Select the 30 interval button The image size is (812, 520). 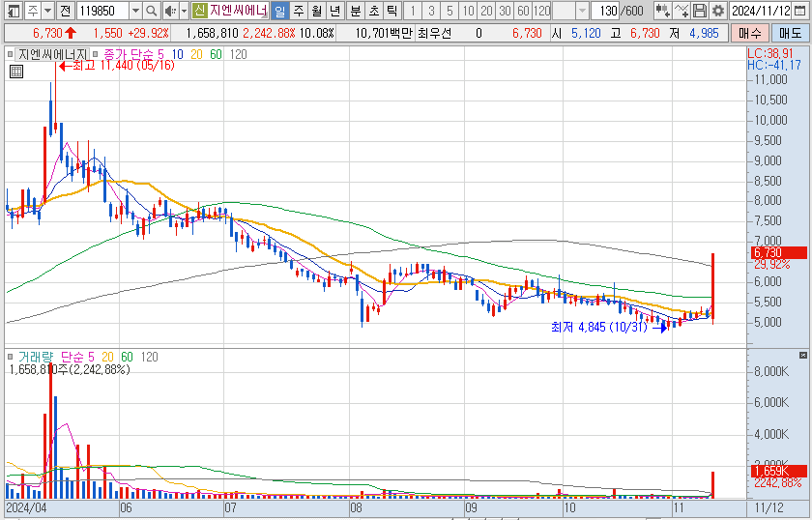coord(505,11)
